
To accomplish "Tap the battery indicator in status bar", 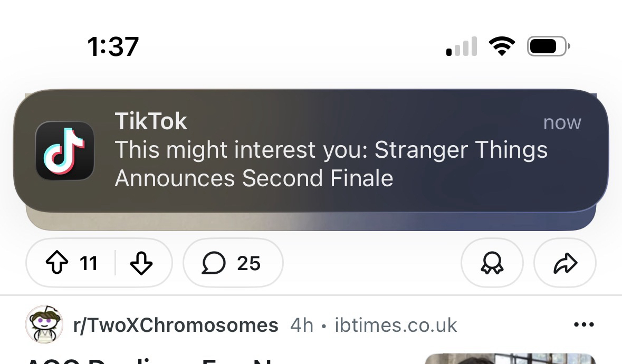I will 548,46.
